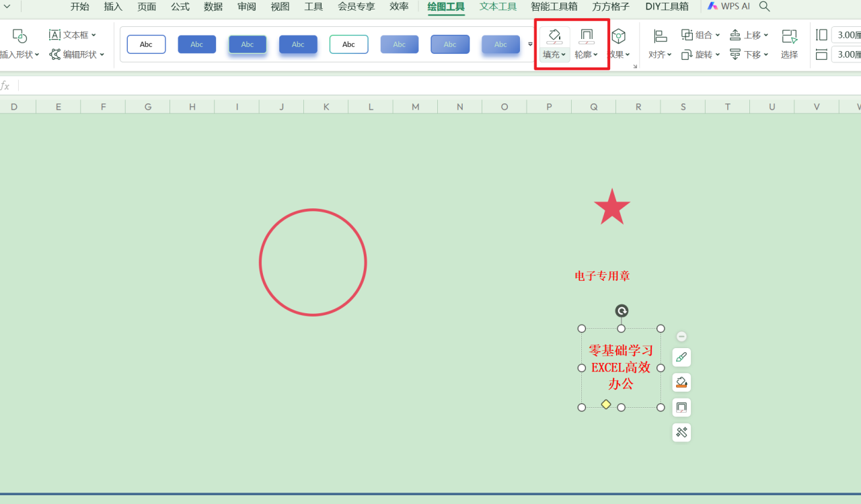
Task: Expand the 下移 dropdown arrow
Action: click(x=766, y=55)
